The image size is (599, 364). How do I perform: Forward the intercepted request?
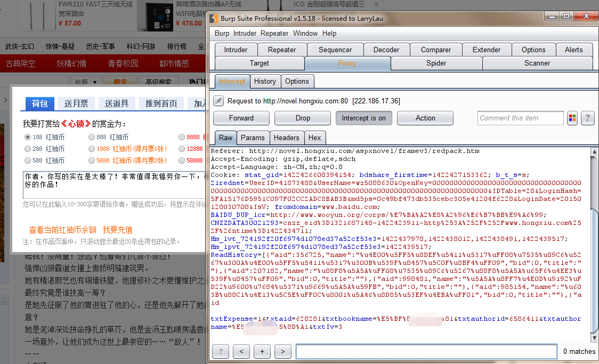pyautogui.click(x=241, y=118)
